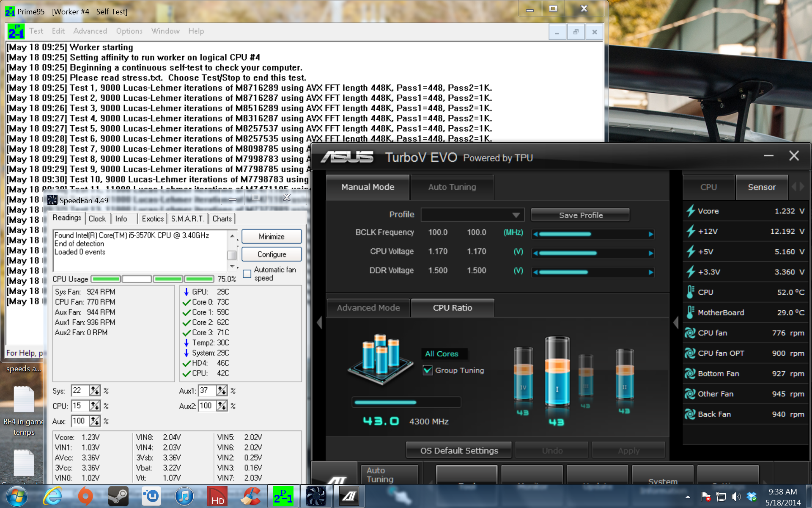Click the MotherBoard thermometer sensor icon
812x508 pixels.
tap(690, 312)
